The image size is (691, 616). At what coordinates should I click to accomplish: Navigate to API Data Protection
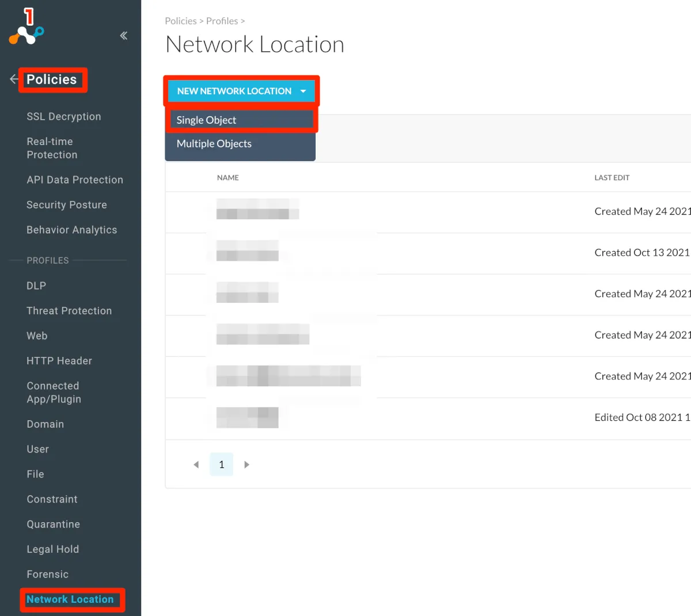[75, 180]
